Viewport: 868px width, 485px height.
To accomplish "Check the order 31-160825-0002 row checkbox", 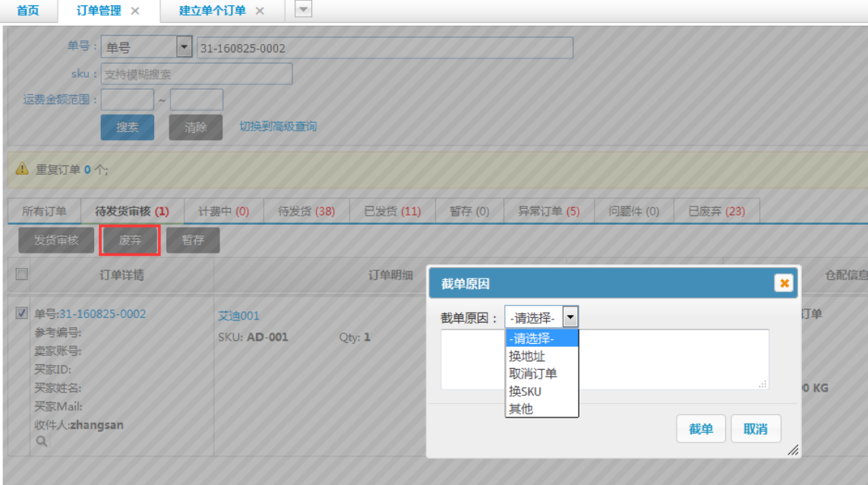I will tap(21, 313).
